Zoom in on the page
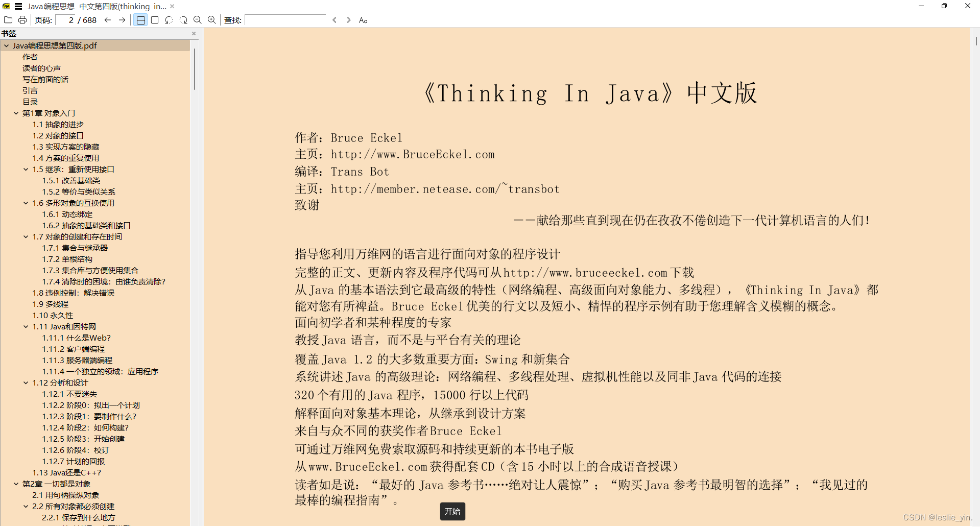980x527 pixels. 212,20
